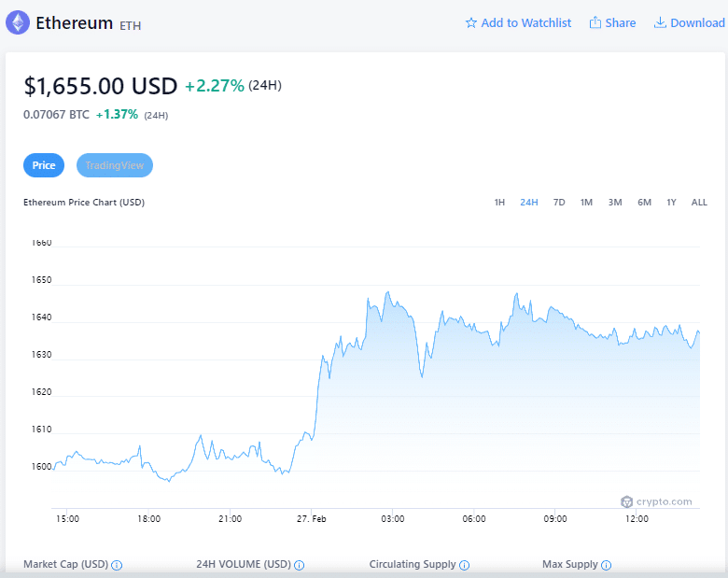Screen dimensions: 728x578
Task: Select the 1H time range
Action: 499,202
